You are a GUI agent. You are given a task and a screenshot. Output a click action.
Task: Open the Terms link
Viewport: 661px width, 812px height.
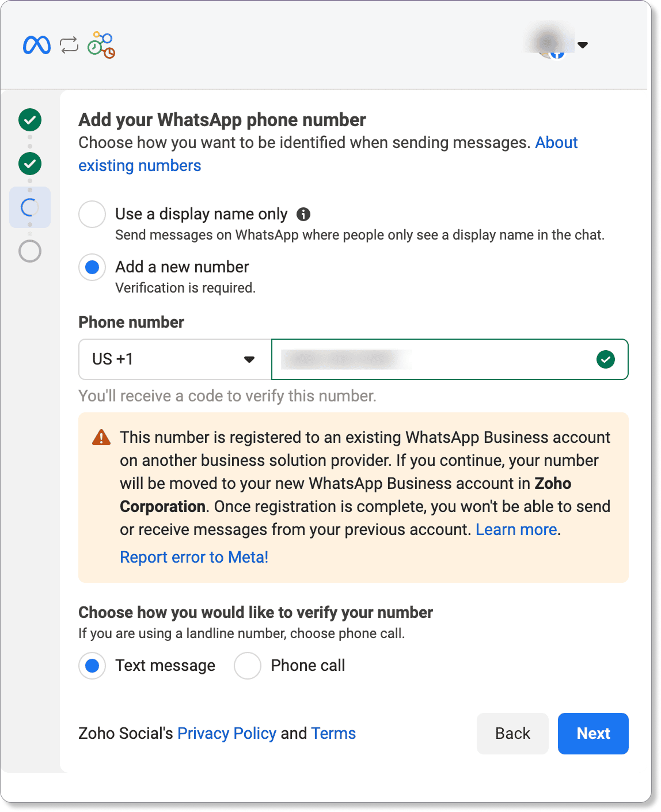point(333,734)
